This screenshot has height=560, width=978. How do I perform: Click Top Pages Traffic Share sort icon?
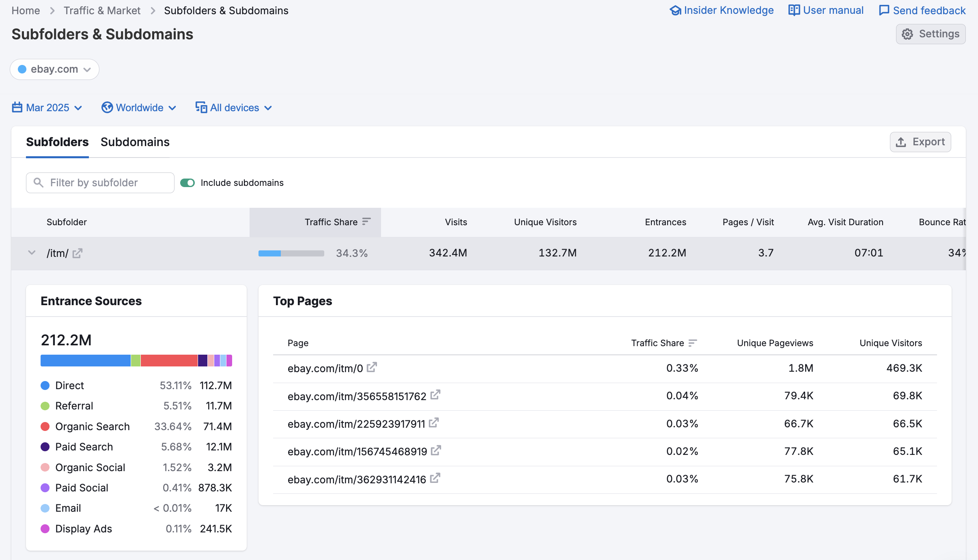(x=693, y=343)
